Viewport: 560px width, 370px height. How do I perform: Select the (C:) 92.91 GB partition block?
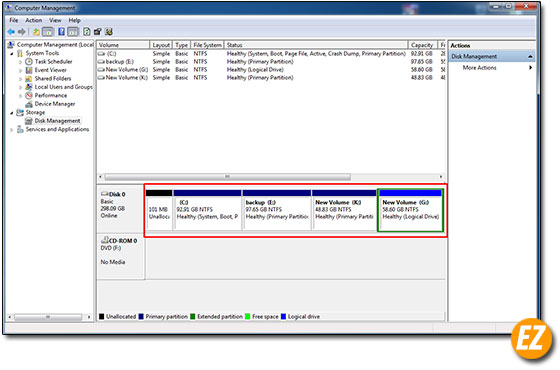click(x=207, y=210)
